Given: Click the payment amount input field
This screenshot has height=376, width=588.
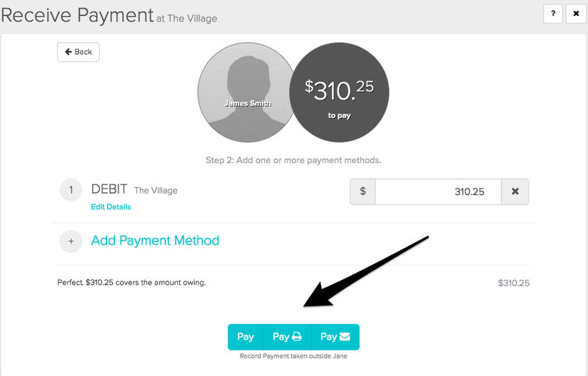Looking at the screenshot, I should pyautogui.click(x=438, y=191).
